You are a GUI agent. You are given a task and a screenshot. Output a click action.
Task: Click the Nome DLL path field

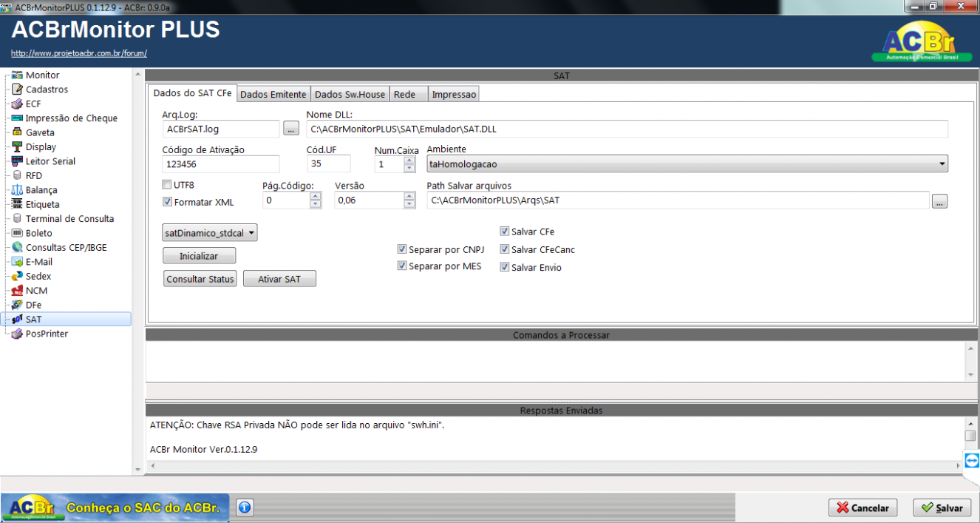point(627,129)
